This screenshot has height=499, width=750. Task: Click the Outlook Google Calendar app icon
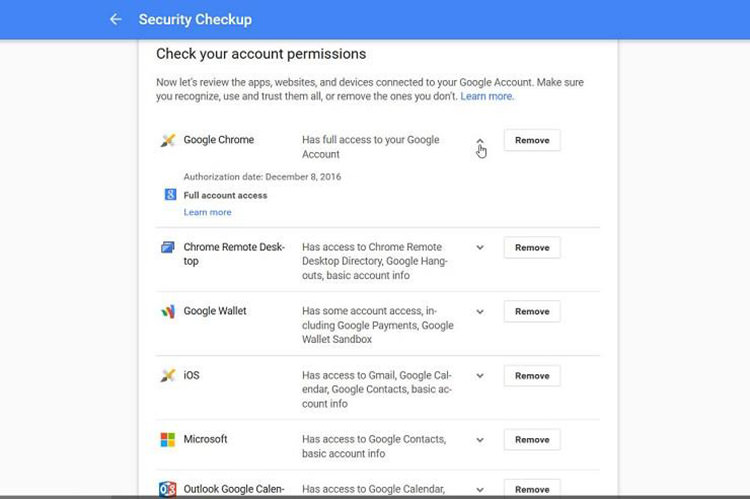tap(168, 489)
